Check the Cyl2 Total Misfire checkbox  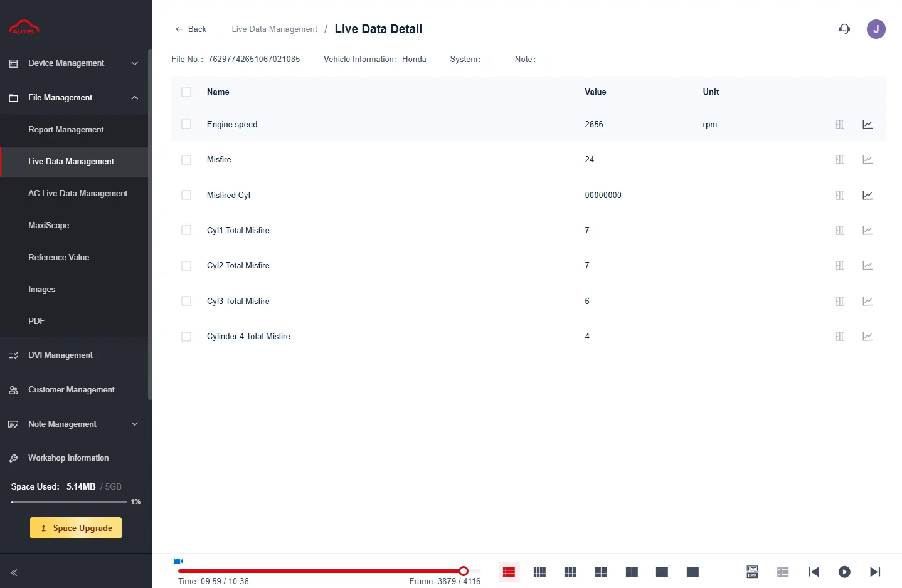tap(186, 266)
